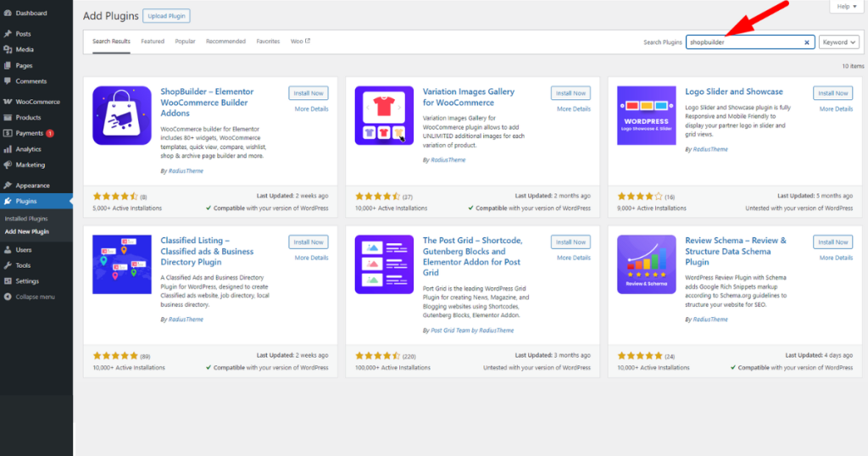Click the Posts pin icon
Screen dimensions: 868x456
(x=8, y=34)
